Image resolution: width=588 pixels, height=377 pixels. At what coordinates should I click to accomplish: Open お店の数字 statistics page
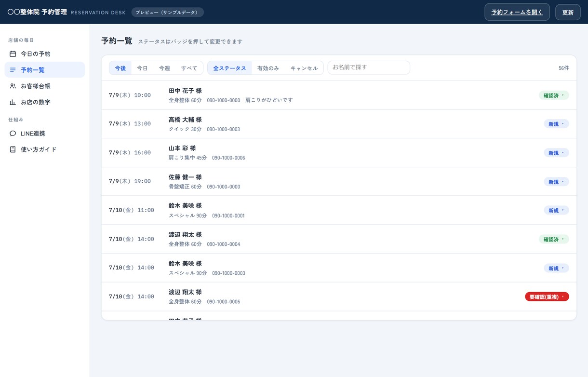(x=45, y=102)
